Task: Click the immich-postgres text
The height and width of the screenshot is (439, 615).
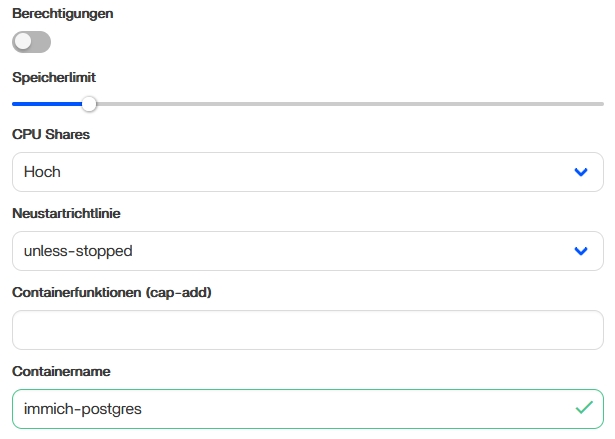Action: tap(83, 409)
